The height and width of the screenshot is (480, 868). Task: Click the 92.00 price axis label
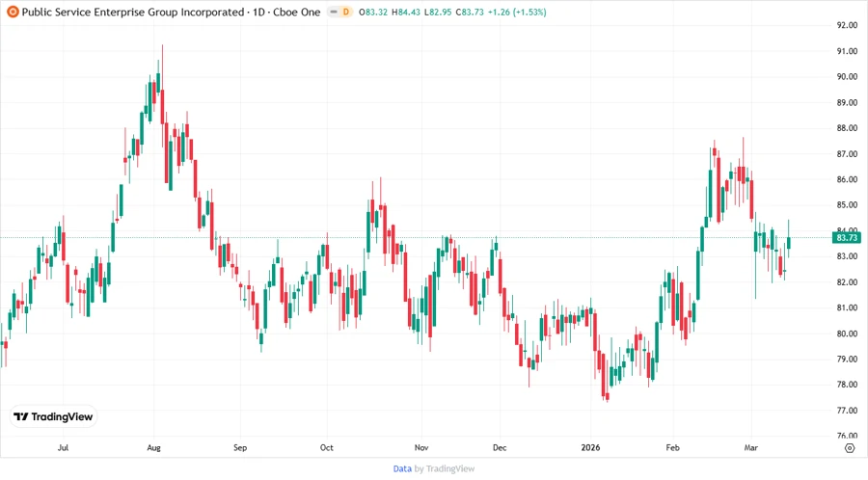coord(847,25)
